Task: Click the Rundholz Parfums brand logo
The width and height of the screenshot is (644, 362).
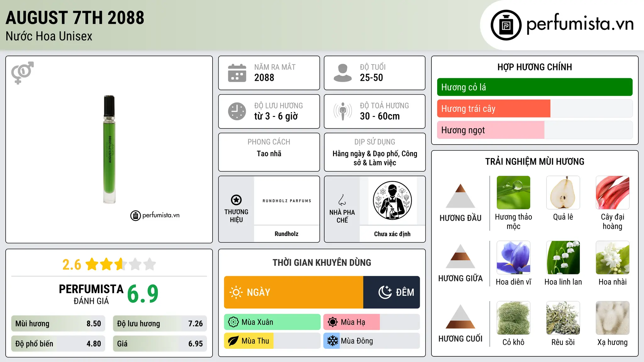Action: [287, 201]
